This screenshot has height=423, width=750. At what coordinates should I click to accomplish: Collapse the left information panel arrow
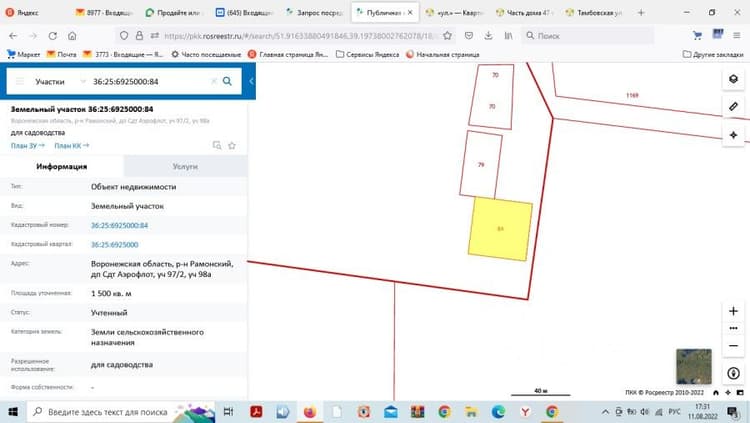[x=251, y=81]
